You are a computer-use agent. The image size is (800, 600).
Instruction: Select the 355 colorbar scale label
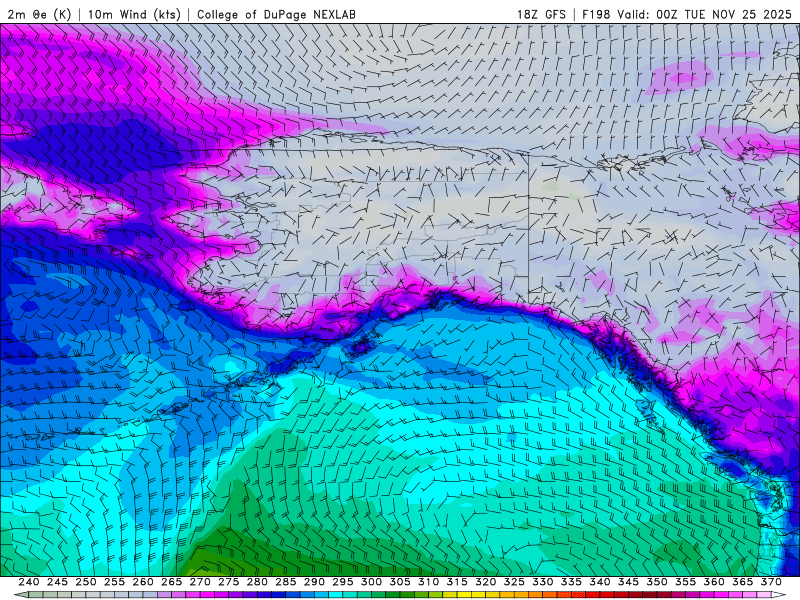pyautogui.click(x=686, y=582)
